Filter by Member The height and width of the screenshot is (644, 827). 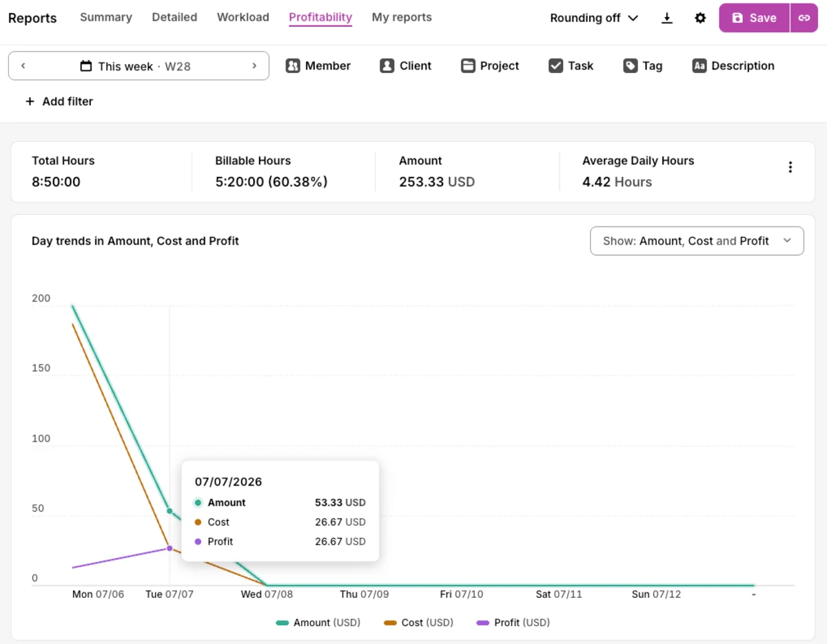(x=318, y=66)
